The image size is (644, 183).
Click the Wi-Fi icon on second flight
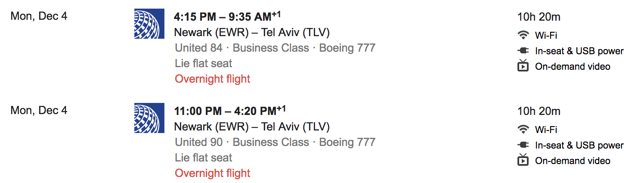tap(523, 130)
